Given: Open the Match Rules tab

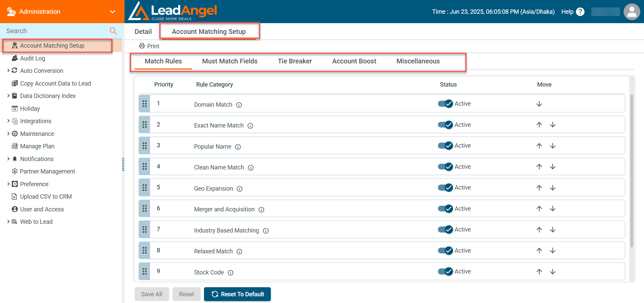Looking at the screenshot, I should pyautogui.click(x=163, y=61).
